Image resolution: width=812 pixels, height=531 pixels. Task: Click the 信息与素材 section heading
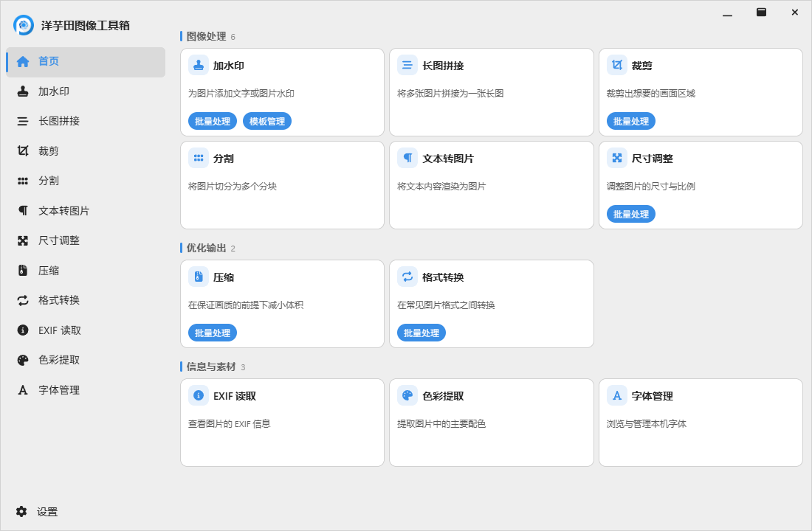pos(211,367)
